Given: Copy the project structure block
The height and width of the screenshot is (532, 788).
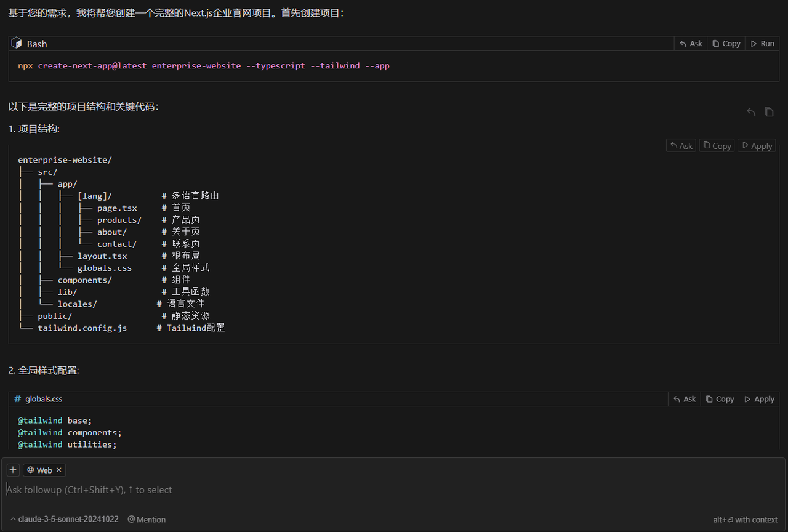Looking at the screenshot, I should [x=717, y=146].
